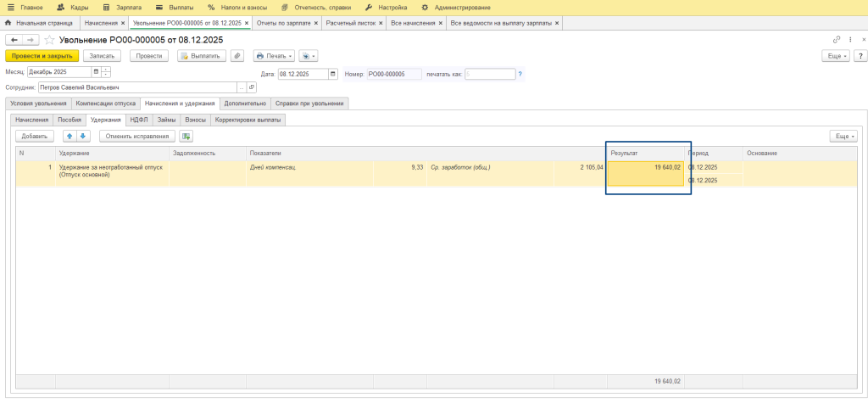This screenshot has height=403, width=868.
Task: Click the back navigation arrow
Action: coord(14,40)
